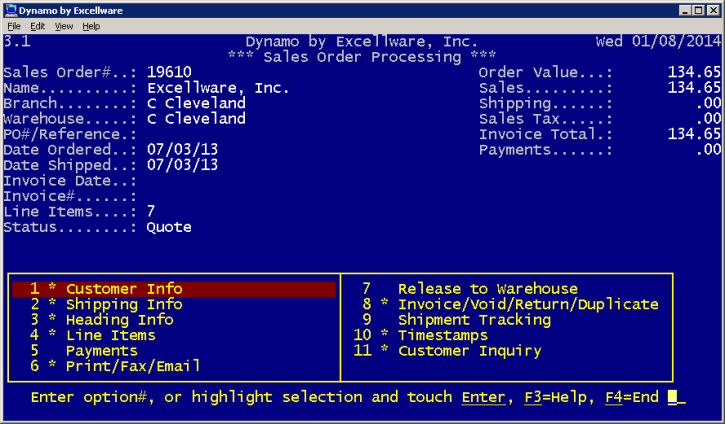Viewport: 725px width, 424px height.
Task: Close the Dynamo window
Action: [x=714, y=10]
